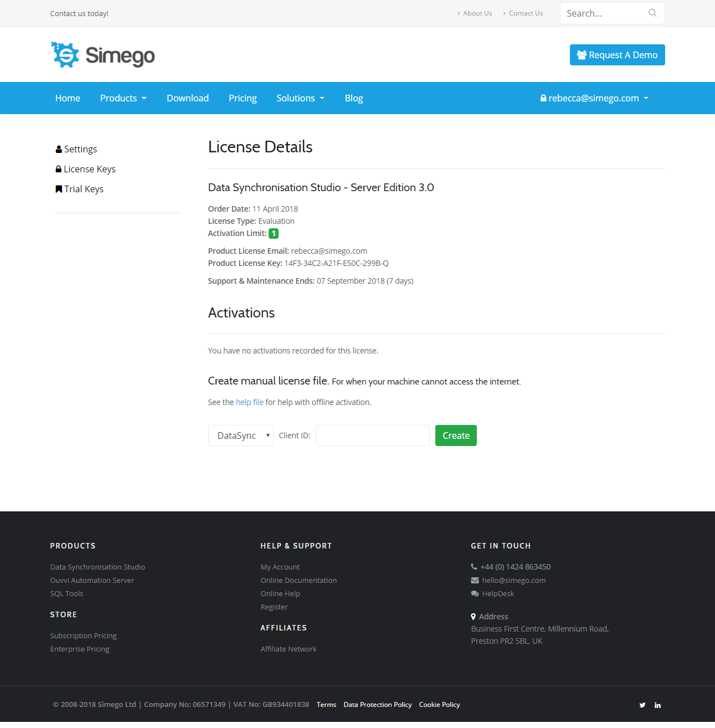Open the Cookie Policy link

pyautogui.click(x=439, y=705)
